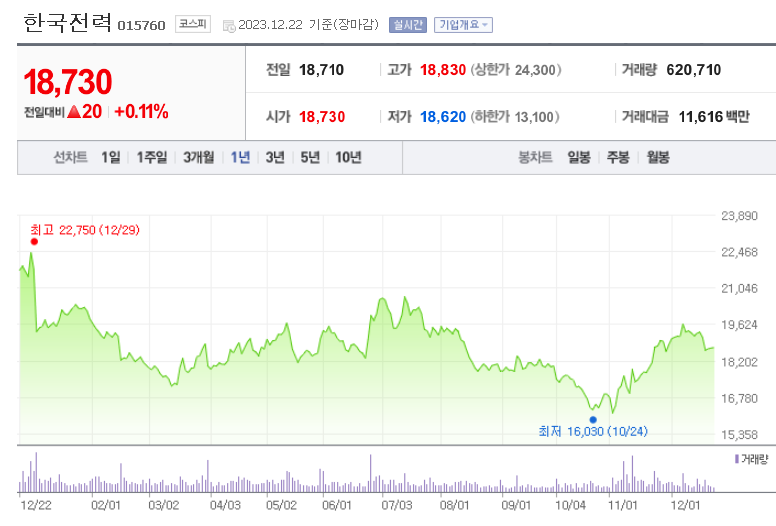Click the 최고 22,750 (12/29) label
Viewport: 776px width, 526px height.
tap(85, 230)
